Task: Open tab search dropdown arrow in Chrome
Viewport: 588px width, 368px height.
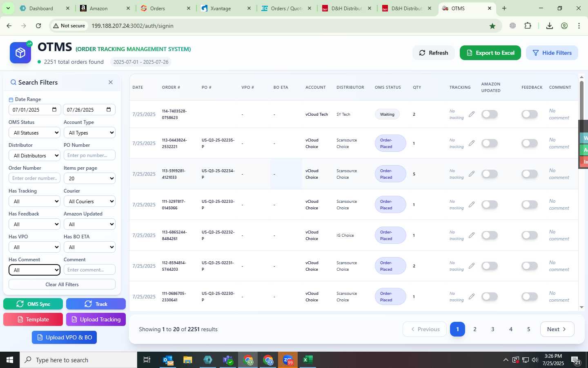Action: point(8,8)
